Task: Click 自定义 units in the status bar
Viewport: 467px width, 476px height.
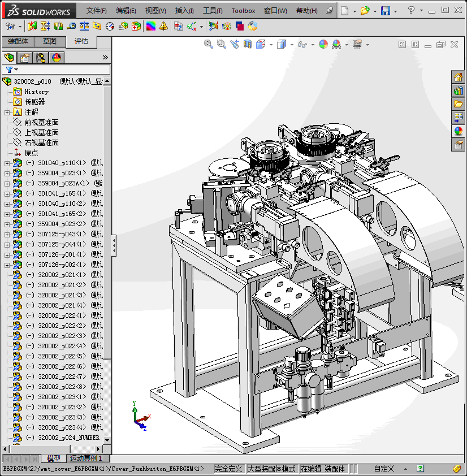Action: pos(384,469)
